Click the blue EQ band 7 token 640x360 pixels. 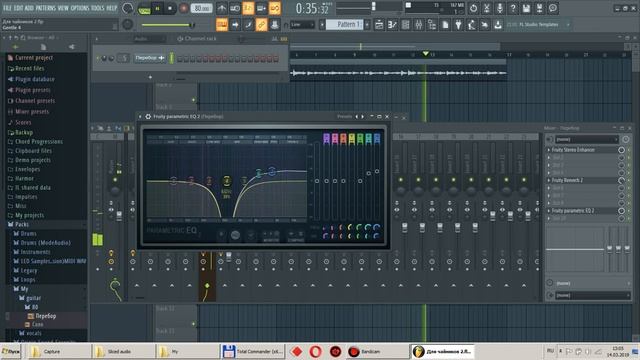click(377, 138)
